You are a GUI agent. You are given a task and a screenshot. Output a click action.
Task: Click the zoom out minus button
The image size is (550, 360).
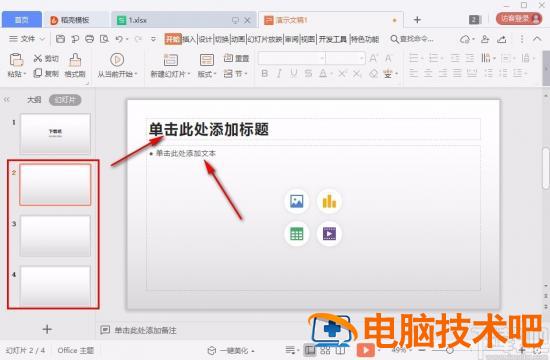pyautogui.click(x=422, y=350)
